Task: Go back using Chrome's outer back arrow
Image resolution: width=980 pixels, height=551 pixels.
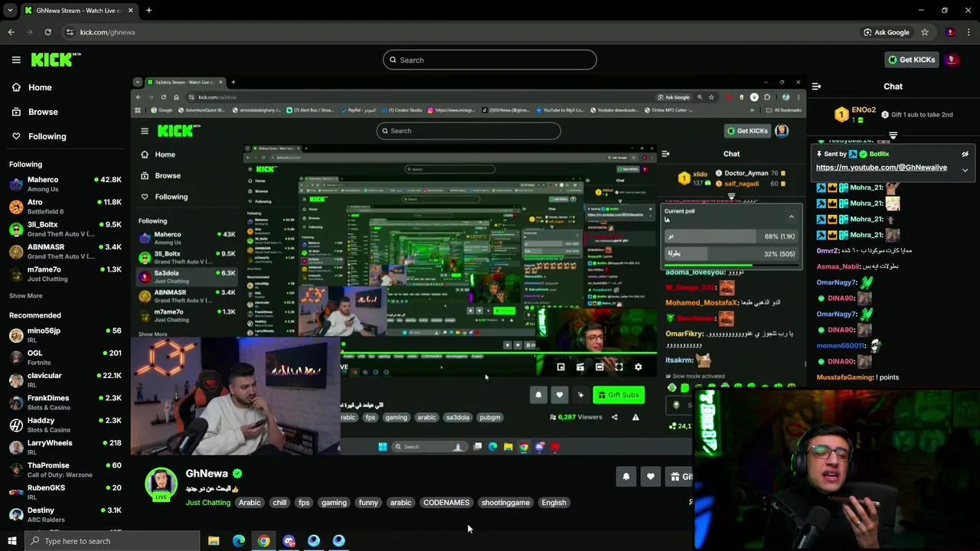Action: (11, 32)
